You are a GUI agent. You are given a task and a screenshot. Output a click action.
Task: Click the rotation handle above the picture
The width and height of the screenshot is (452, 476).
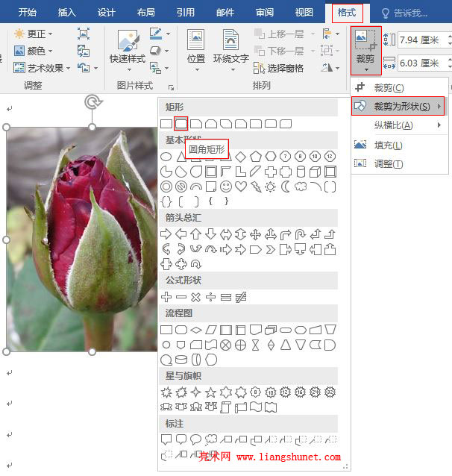[93, 102]
